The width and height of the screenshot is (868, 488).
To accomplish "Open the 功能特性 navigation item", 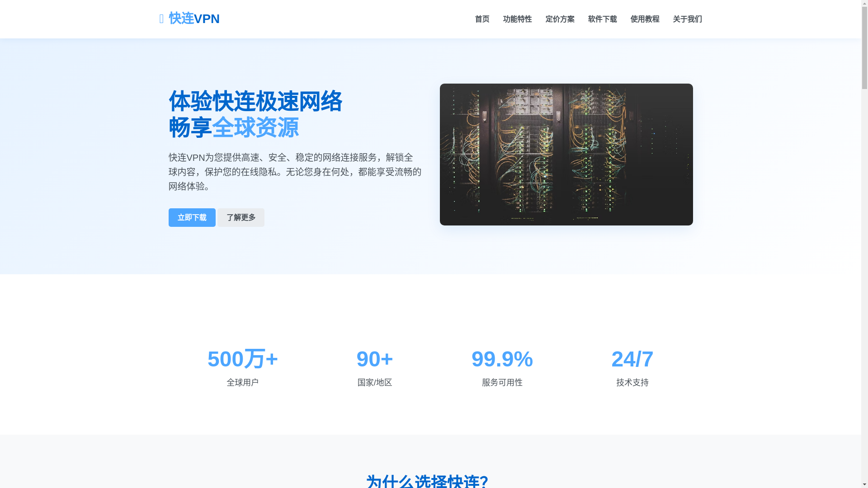I will [517, 19].
